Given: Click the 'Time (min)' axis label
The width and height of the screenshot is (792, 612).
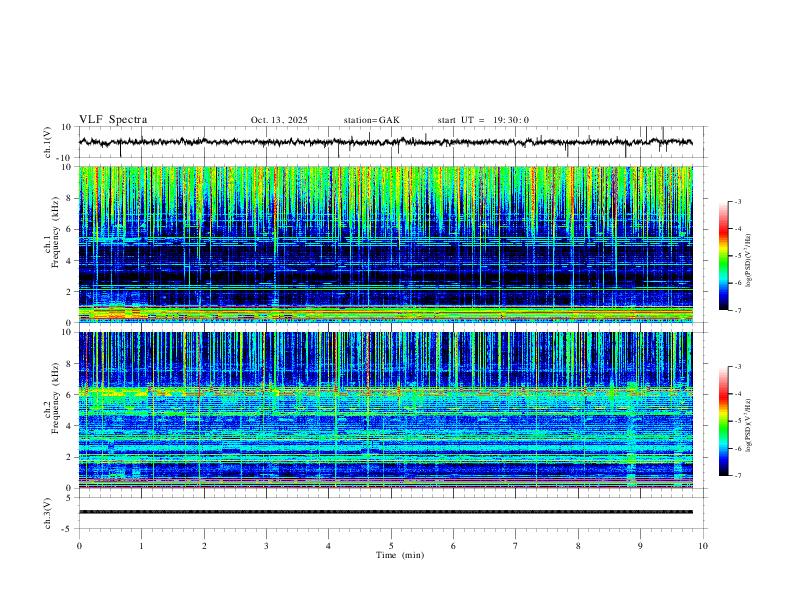Looking at the screenshot, I should tap(400, 555).
